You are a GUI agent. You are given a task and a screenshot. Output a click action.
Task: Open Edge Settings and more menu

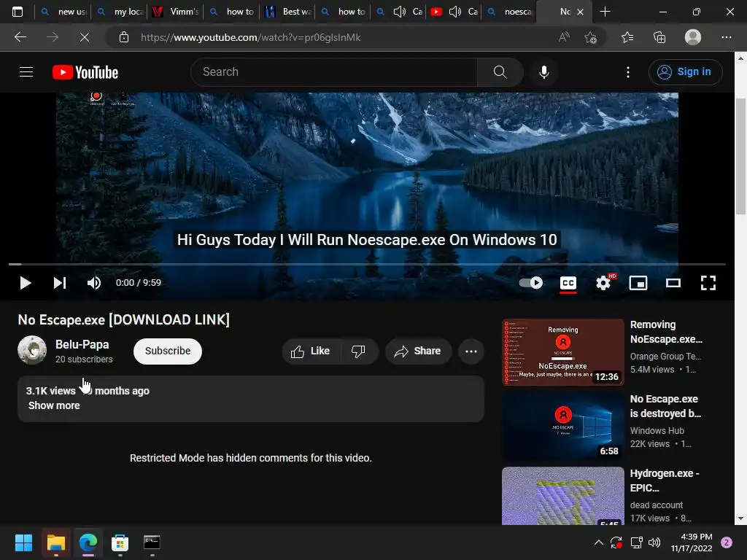pyautogui.click(x=726, y=37)
